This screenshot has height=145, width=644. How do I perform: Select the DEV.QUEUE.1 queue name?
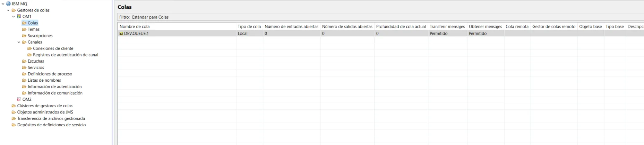coord(136,34)
